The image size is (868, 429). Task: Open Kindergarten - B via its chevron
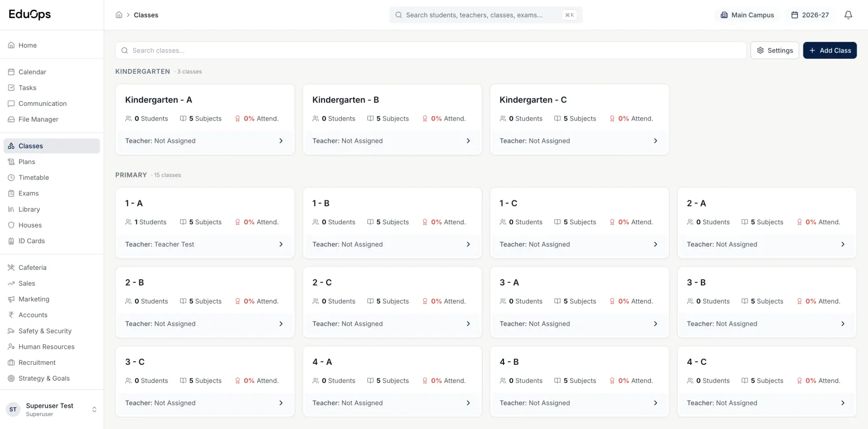click(468, 141)
